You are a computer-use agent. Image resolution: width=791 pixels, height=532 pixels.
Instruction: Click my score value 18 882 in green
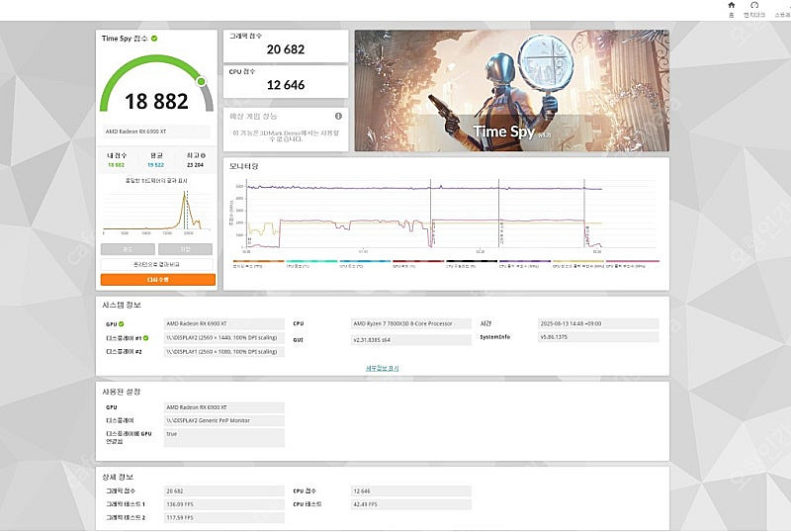tap(116, 165)
